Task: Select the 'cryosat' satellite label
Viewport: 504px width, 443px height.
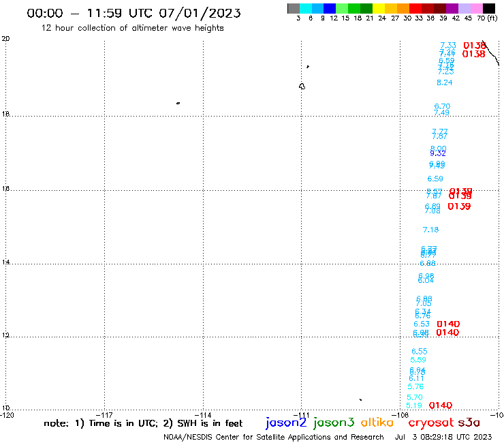Action: [430, 423]
